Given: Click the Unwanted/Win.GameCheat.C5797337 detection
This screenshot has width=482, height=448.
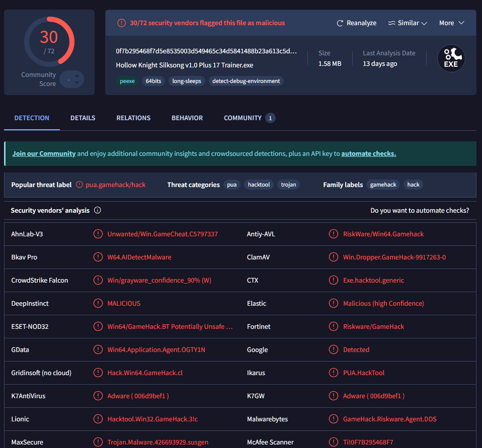Looking at the screenshot, I should pos(163,234).
